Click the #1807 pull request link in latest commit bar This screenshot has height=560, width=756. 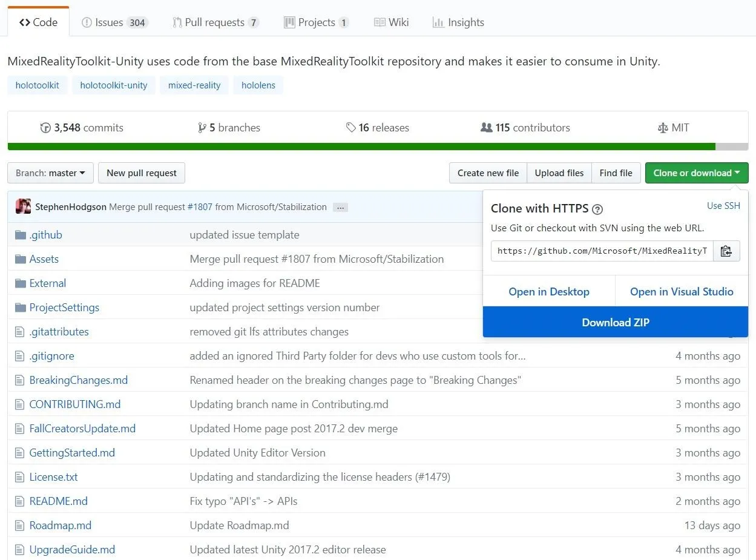coord(200,207)
